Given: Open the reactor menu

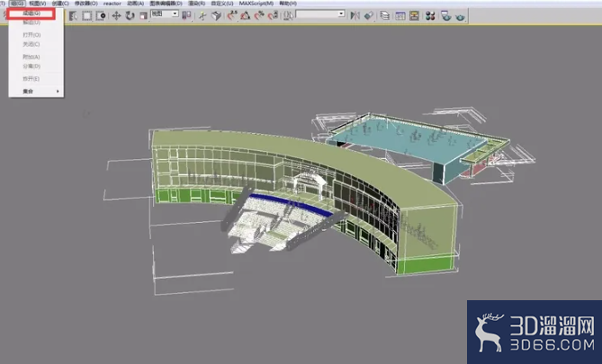Looking at the screenshot, I should tap(112, 4).
